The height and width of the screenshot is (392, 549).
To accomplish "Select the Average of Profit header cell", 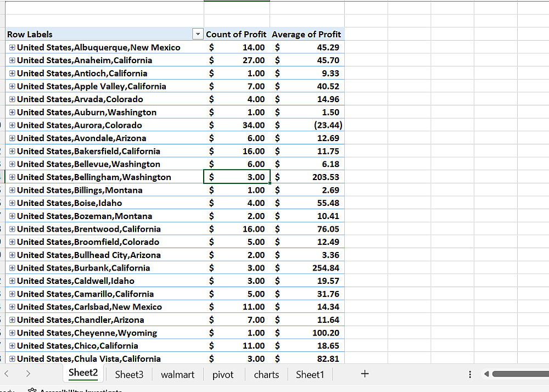I will (x=307, y=34).
